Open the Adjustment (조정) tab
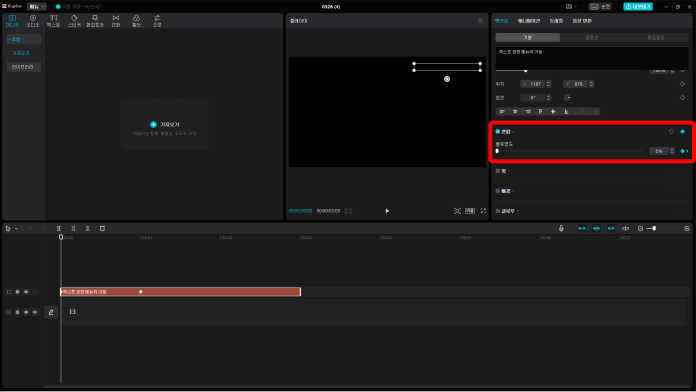This screenshot has height=392, width=696. [157, 21]
